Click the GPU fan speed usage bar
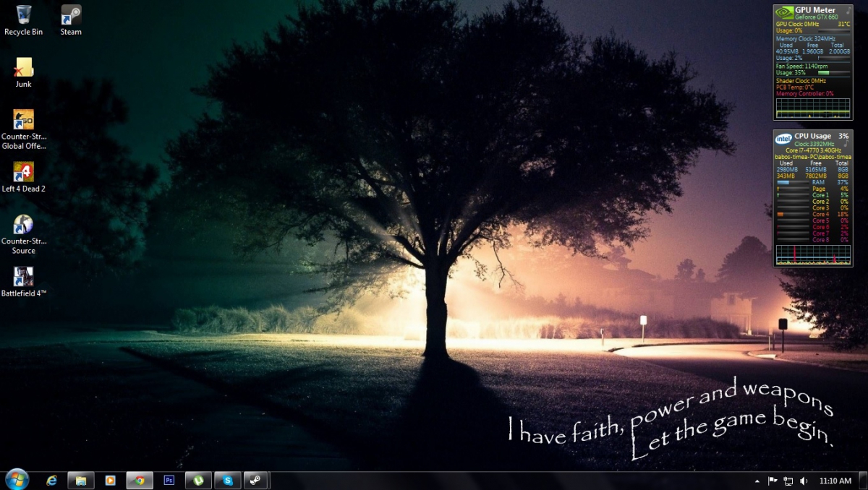868x490 pixels. tap(835, 73)
